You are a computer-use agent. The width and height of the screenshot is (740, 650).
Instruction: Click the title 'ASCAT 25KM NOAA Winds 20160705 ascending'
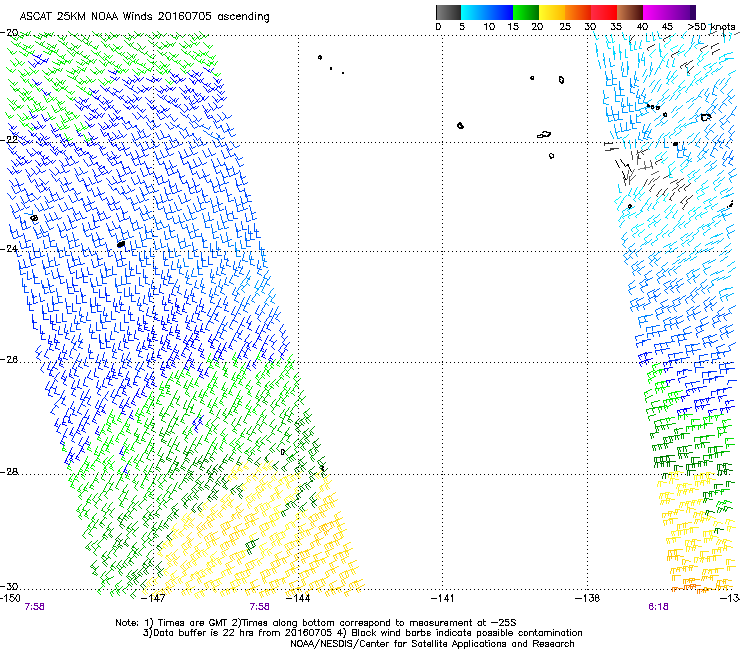coord(144,17)
